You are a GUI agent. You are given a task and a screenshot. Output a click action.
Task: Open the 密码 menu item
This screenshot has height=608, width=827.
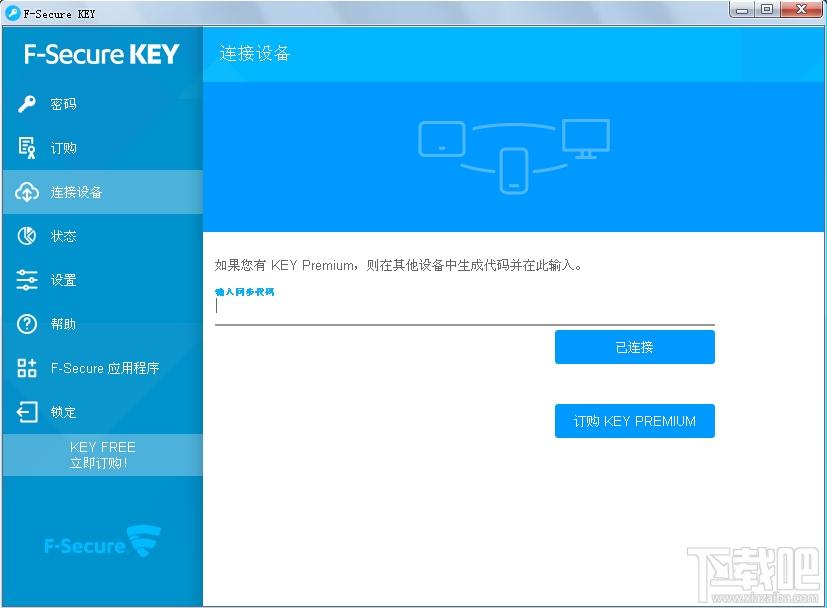click(x=103, y=104)
